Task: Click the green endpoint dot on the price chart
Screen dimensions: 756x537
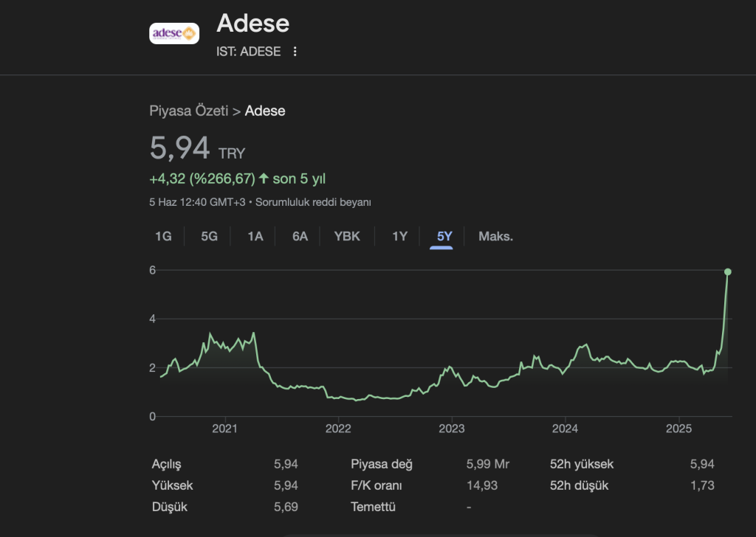Action: (728, 272)
